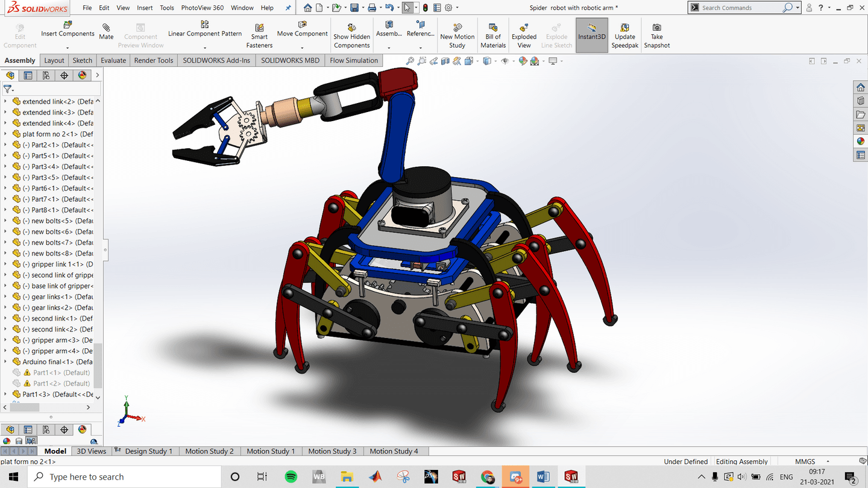Viewport: 868px width, 488px height.
Task: Select the ConfigurationManager tab icon at top
Action: pyautogui.click(x=46, y=75)
